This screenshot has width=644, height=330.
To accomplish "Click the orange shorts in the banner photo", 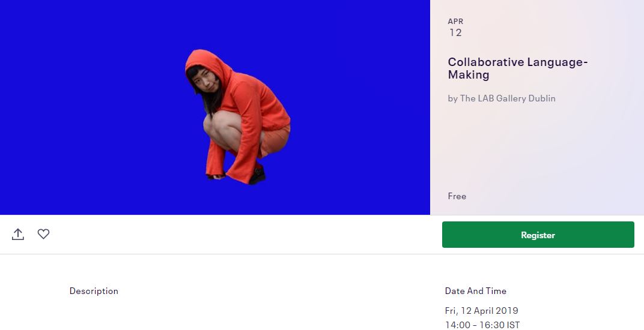I will click(275, 140).
